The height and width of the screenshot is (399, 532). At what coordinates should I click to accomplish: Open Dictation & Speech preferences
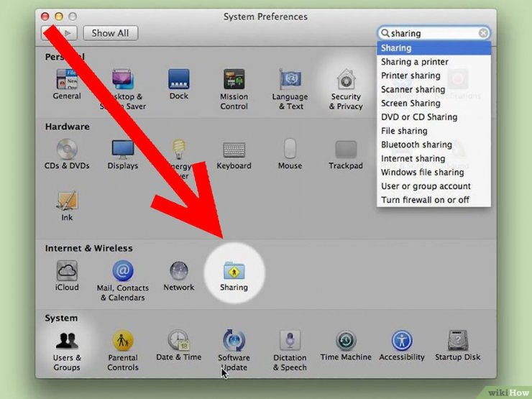point(290,340)
